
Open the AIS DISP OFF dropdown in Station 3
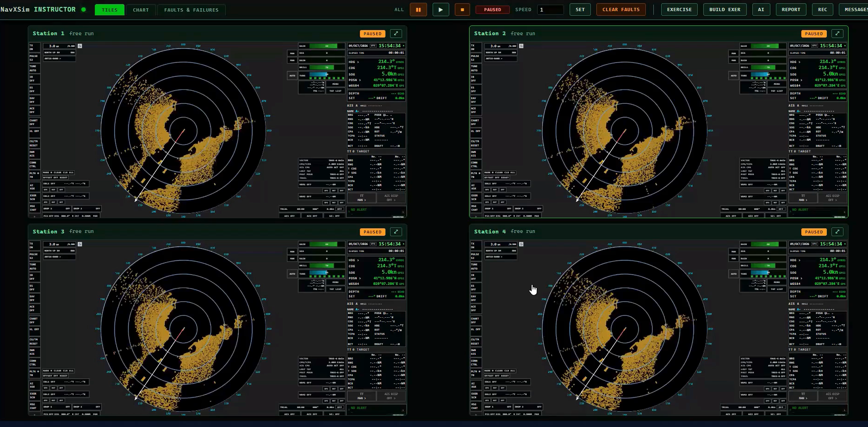[391, 396]
